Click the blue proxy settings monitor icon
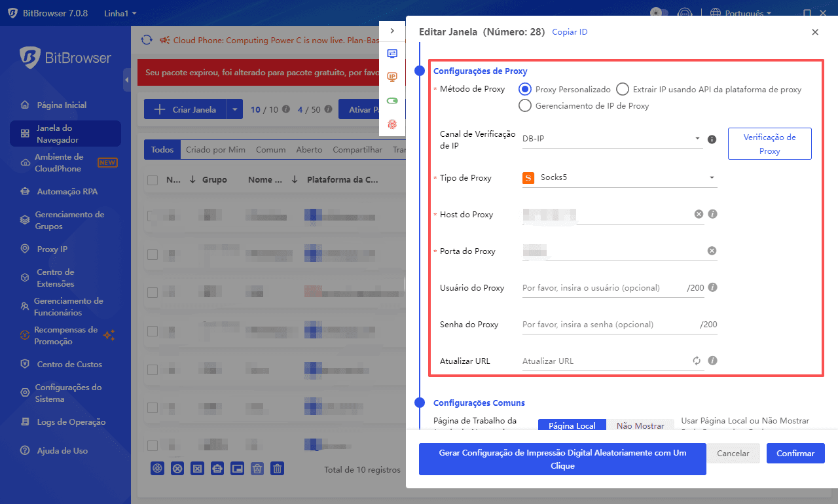The image size is (838, 504). 392,54
